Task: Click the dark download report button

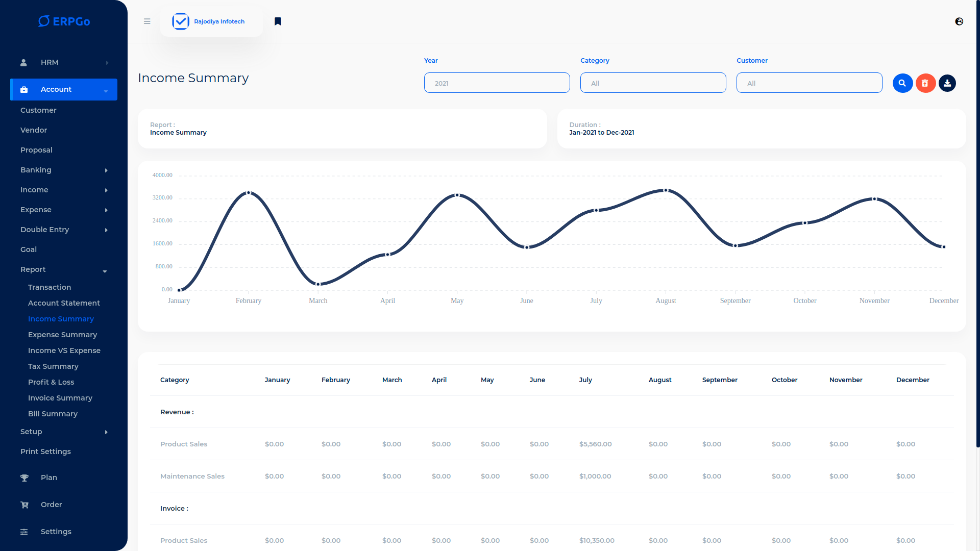Action: (x=947, y=83)
